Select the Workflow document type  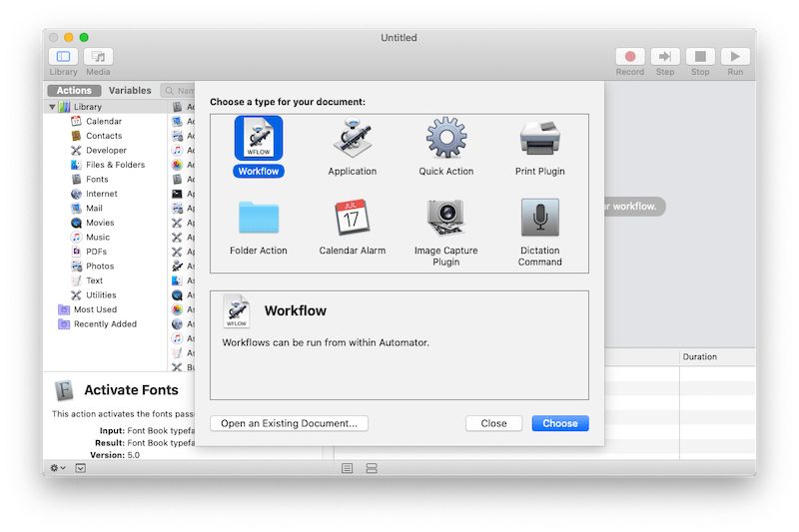coord(259,147)
